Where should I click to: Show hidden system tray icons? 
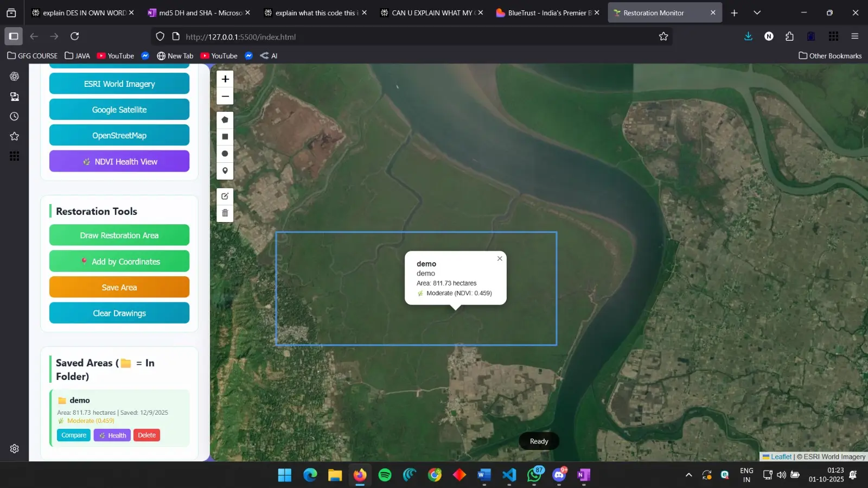(x=689, y=475)
